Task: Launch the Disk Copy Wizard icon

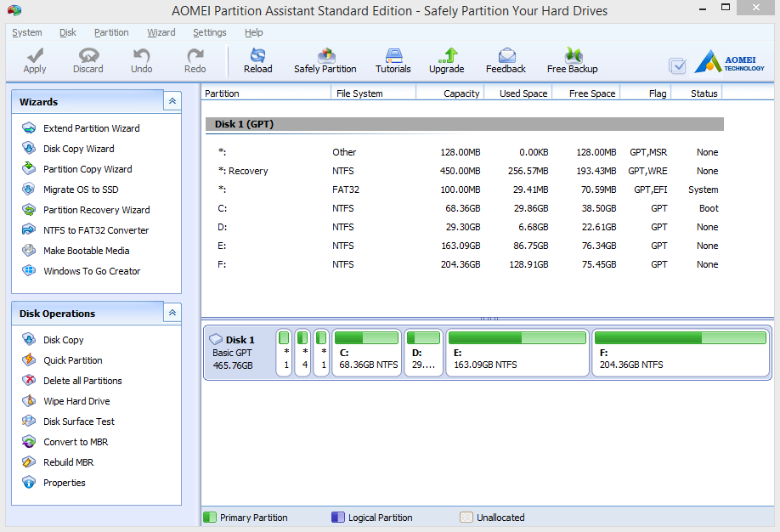Action: pyautogui.click(x=29, y=149)
